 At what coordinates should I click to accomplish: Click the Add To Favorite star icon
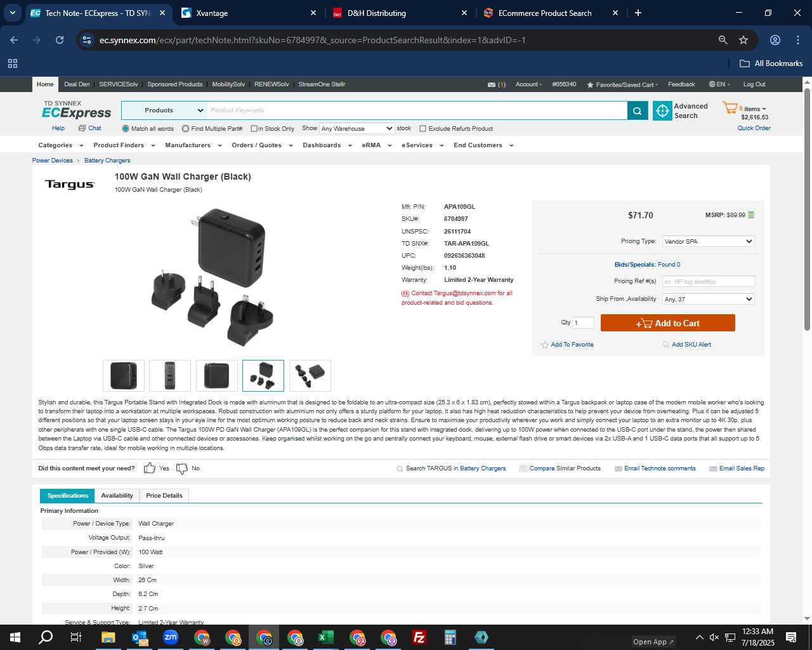(x=544, y=345)
